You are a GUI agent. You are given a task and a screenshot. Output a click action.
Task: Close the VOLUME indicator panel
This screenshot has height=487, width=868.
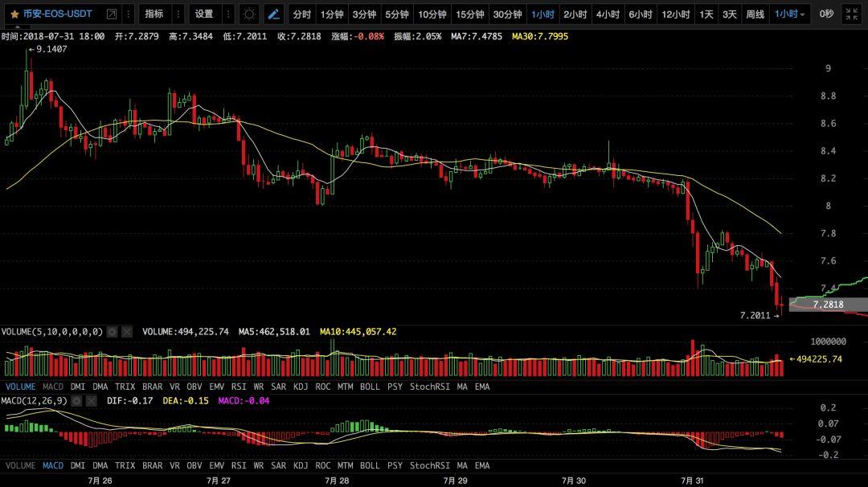coord(127,331)
